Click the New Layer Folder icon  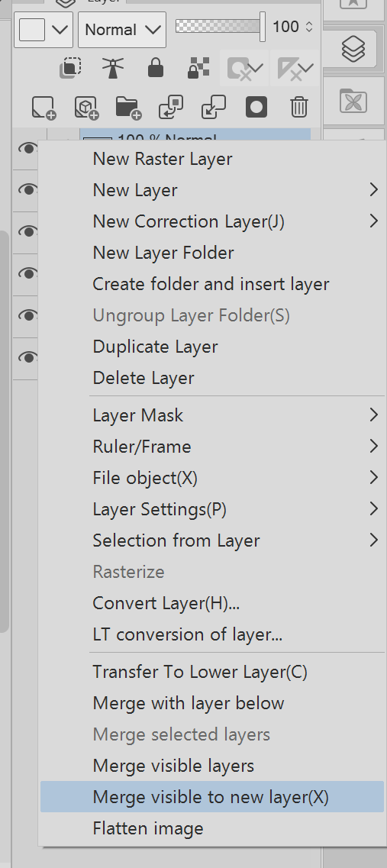click(128, 107)
